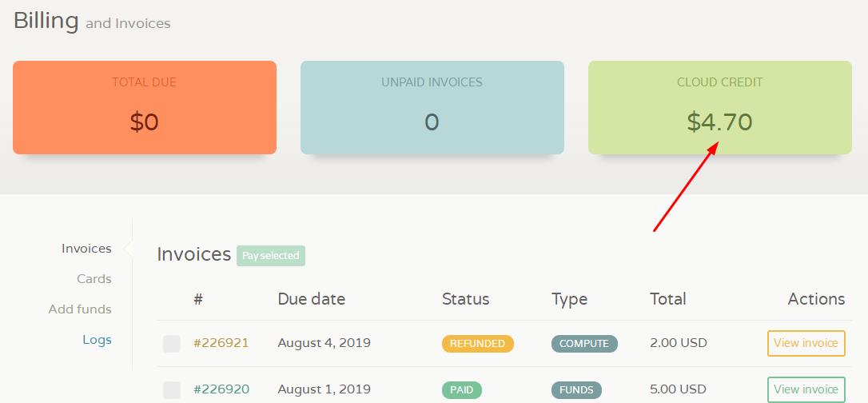Viewport: 868px width, 403px height.
Task: Click the Status column header
Action: 465,299
